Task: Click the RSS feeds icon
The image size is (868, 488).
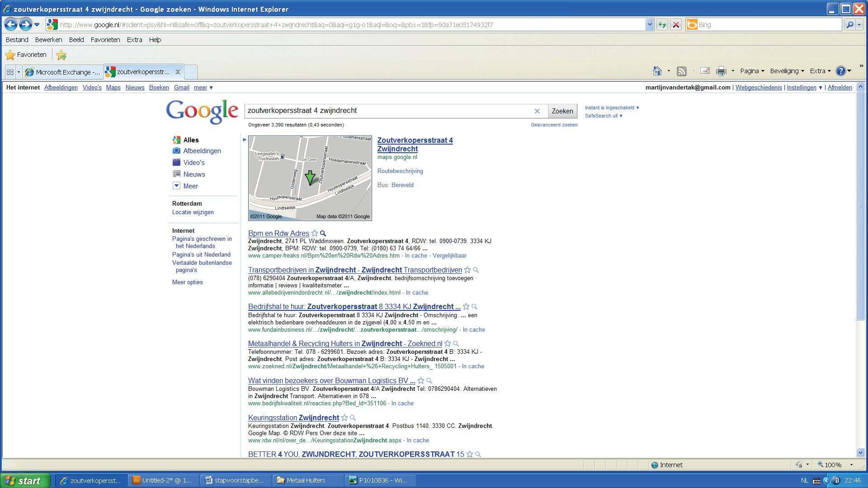Action: 682,71
